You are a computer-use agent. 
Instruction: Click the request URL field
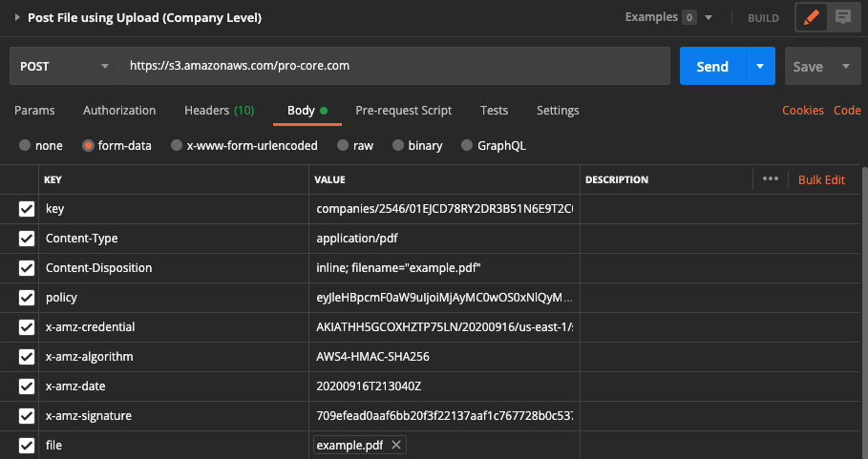click(394, 66)
